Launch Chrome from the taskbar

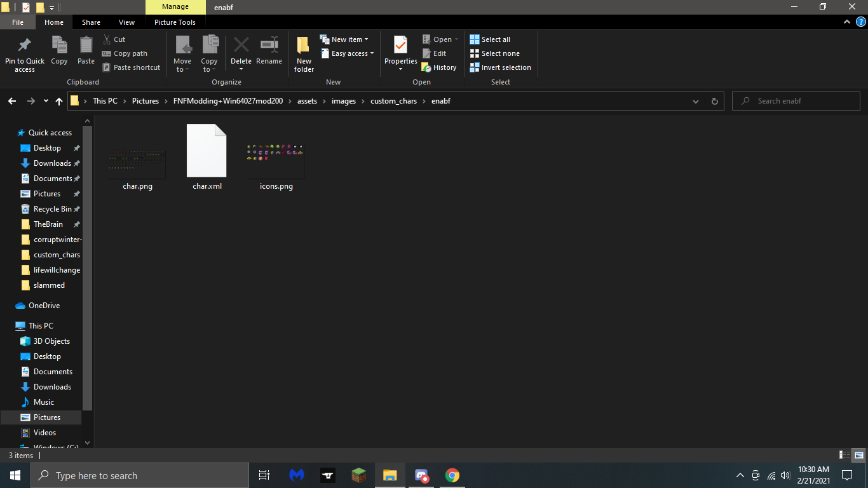click(x=452, y=475)
